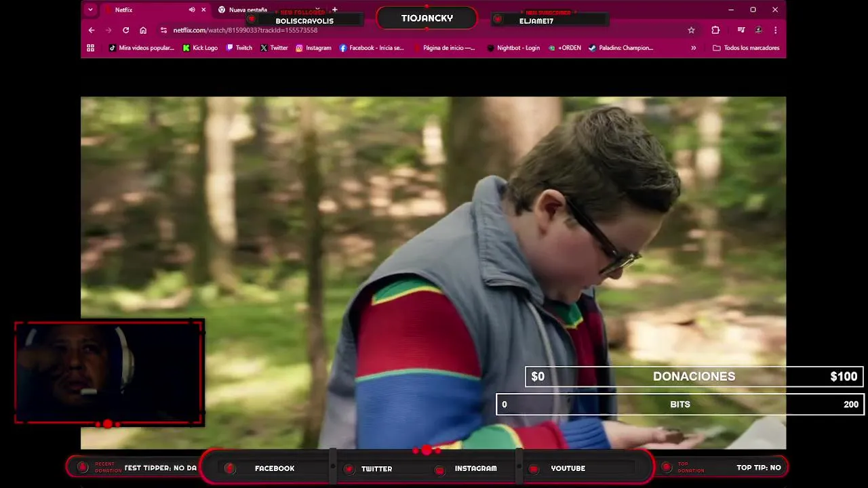Mute the Netflix tab audio icon
This screenshot has height=488, width=868.
click(192, 9)
